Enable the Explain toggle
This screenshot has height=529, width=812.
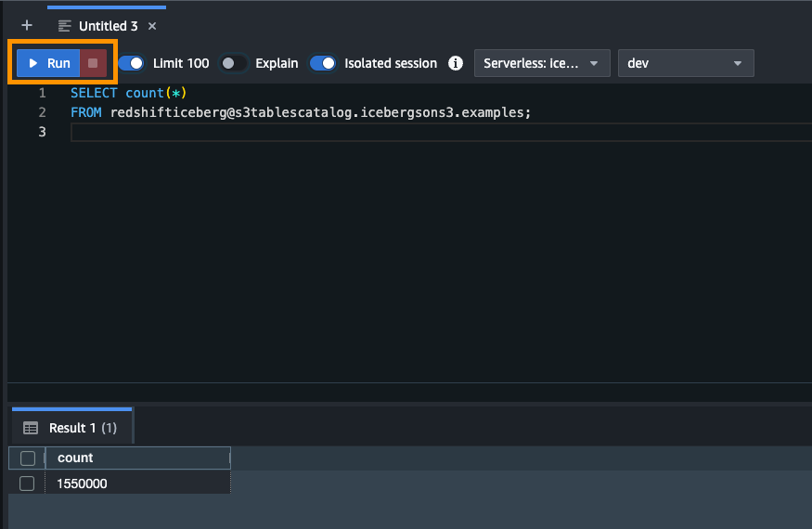(233, 63)
